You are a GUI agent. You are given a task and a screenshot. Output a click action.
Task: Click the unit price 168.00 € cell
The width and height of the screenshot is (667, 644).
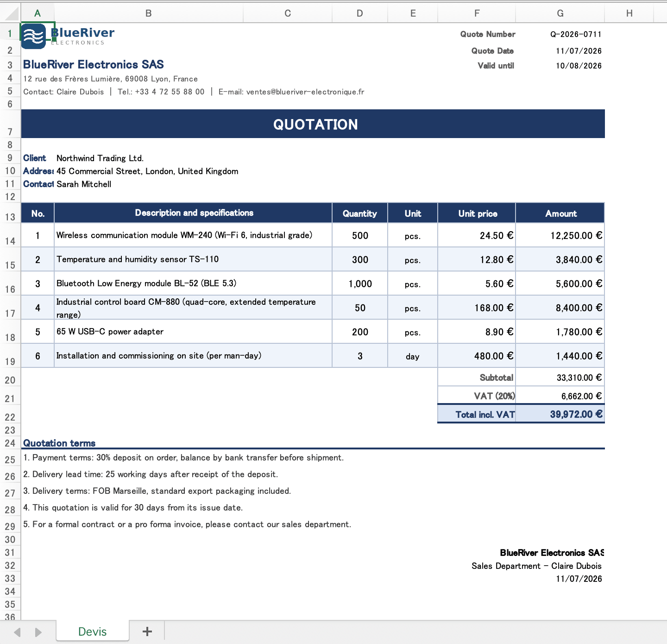(x=477, y=308)
